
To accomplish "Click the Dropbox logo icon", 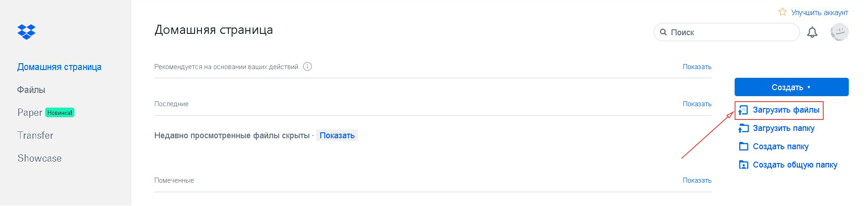I will (26, 32).
